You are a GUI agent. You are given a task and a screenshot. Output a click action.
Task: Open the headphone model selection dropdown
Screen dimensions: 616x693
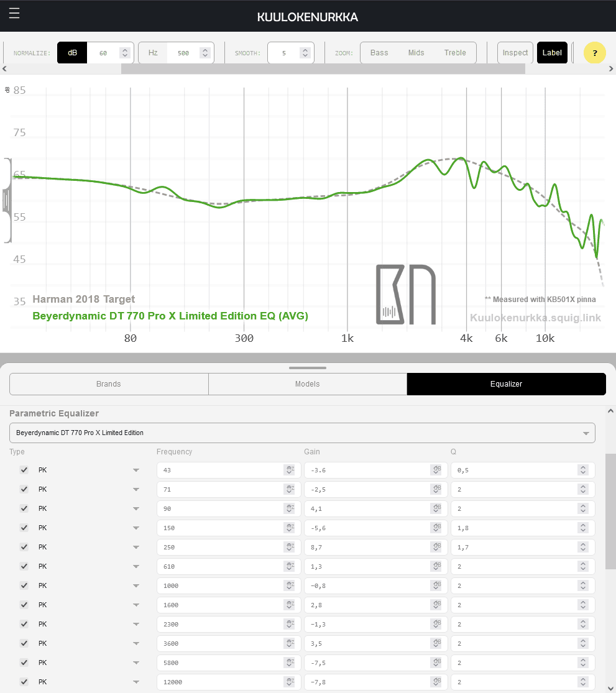point(302,433)
